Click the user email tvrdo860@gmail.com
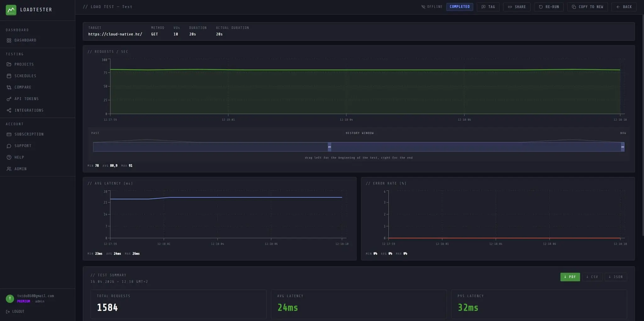 click(x=36, y=296)
